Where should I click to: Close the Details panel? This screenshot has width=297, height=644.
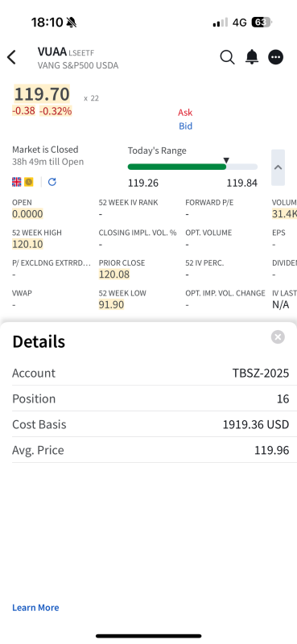click(278, 337)
